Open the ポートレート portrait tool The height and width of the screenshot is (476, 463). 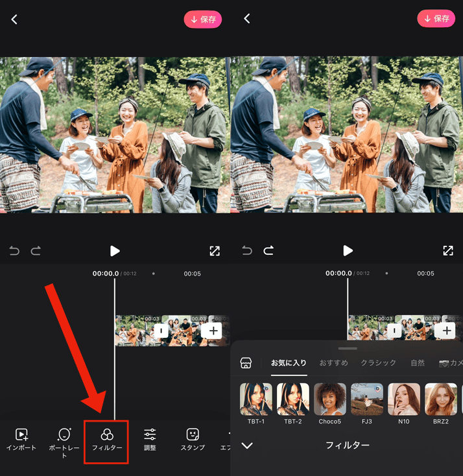[64, 440]
